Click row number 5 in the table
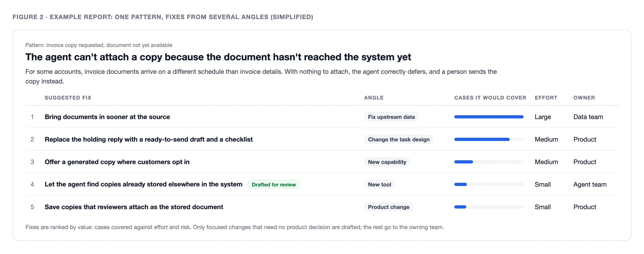 (x=32, y=207)
